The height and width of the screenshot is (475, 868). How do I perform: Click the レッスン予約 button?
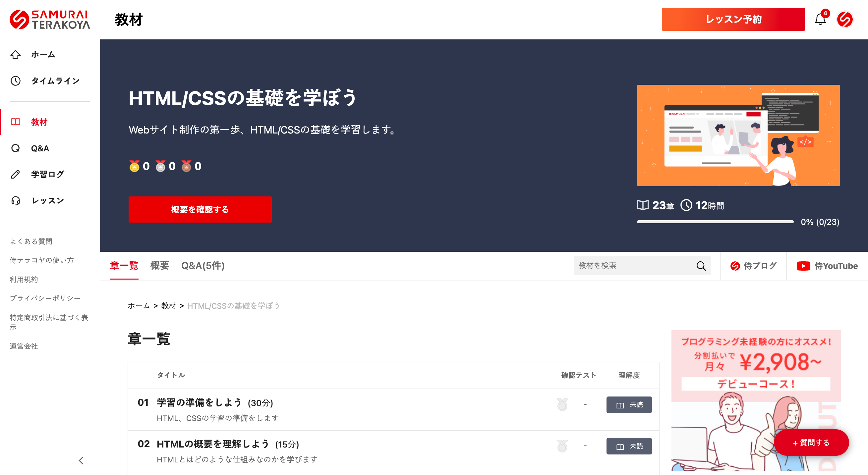[733, 20]
